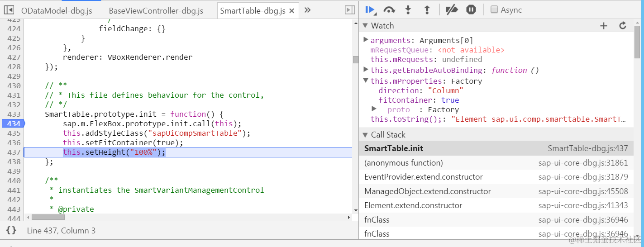Click the highlighted this.setHeight("100%") line
644x247 pixels.
[x=188, y=152]
